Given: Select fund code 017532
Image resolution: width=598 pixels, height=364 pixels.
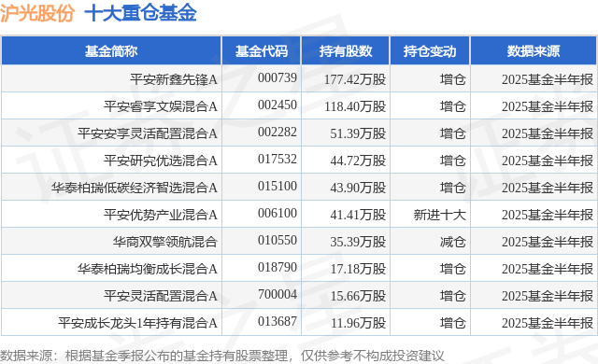Looking at the screenshot, I should coord(278,159).
